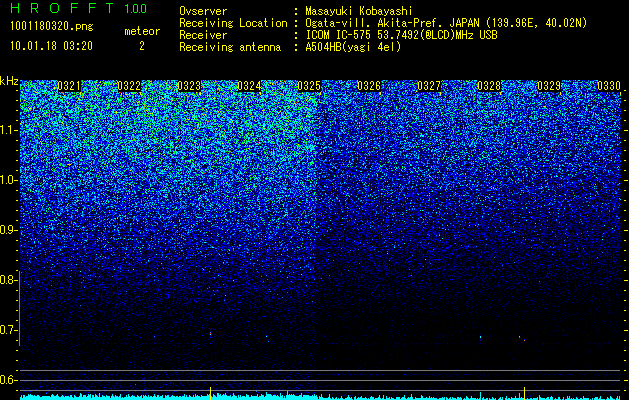629x400 pixels.
Task: Click the 1.0 kHz axis label
Action: (x=8, y=181)
